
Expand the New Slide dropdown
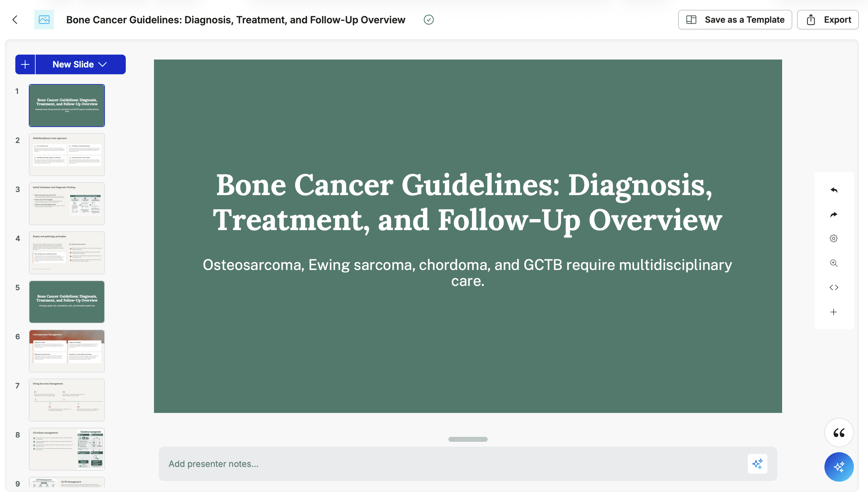(81, 64)
